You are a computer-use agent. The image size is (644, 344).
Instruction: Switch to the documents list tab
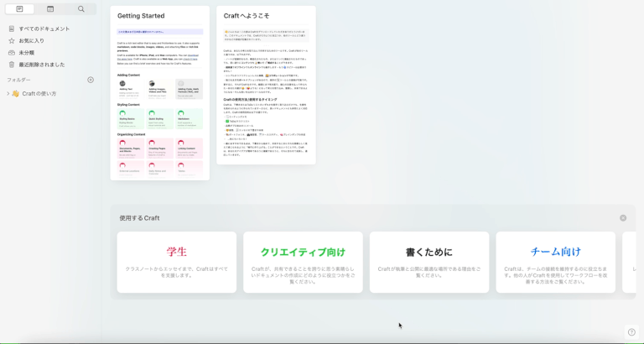coord(19,9)
